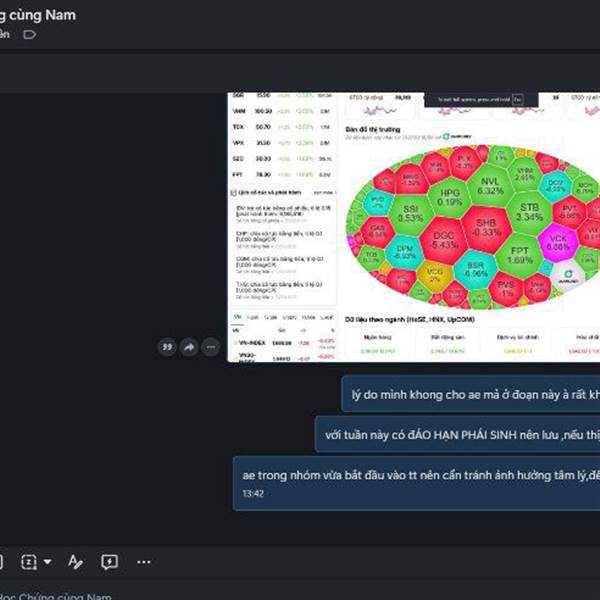Open more options for the image message
The image size is (600, 600).
(x=211, y=347)
